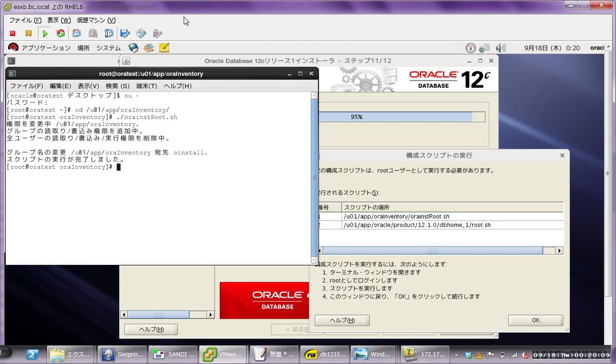
Task: Click the floppy device connection icon
Action: [x=125, y=33]
